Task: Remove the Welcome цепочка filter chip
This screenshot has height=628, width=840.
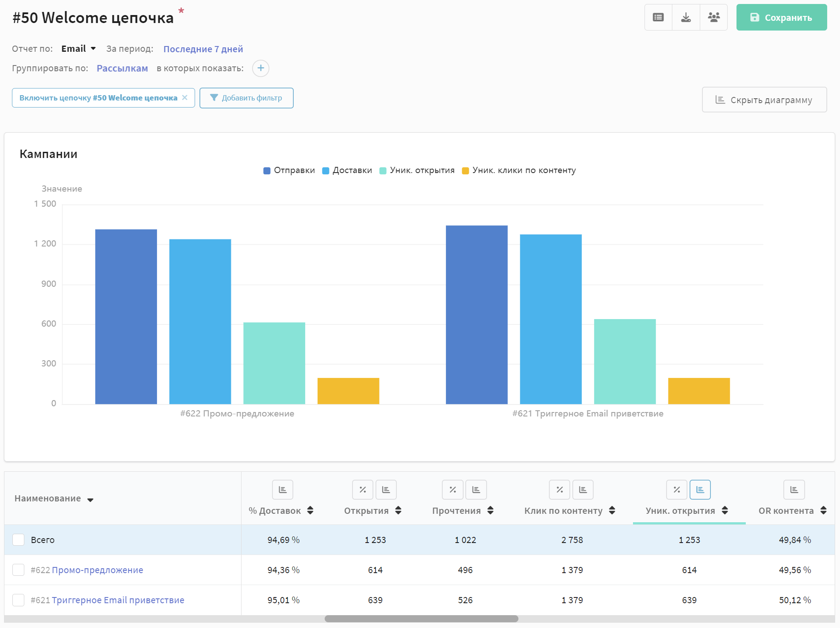Action: click(185, 98)
